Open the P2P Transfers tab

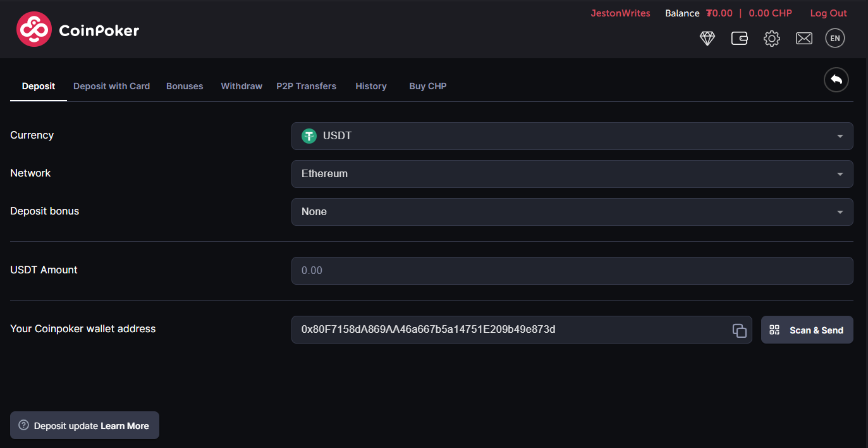point(307,86)
